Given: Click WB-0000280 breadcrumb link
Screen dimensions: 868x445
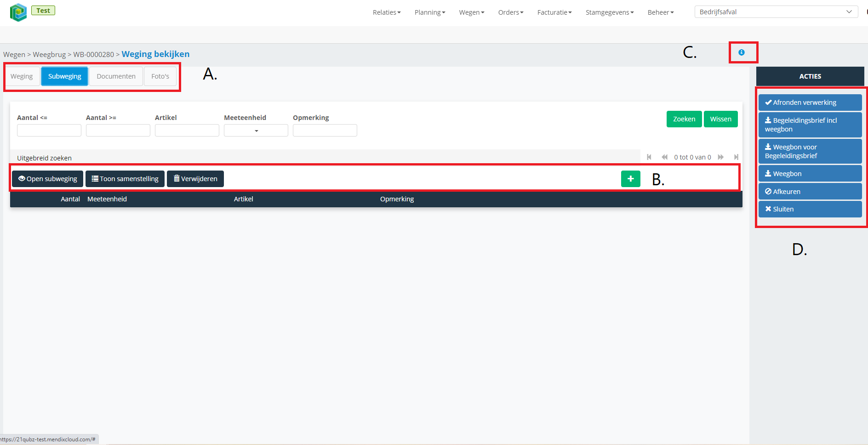Looking at the screenshot, I should click(94, 55).
